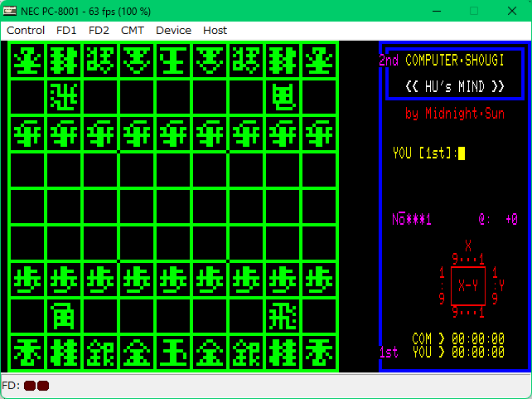The image size is (532, 399).
Task: Select your pawn (歩) on file 5, rank 7
Action: pyautogui.click(x=173, y=280)
